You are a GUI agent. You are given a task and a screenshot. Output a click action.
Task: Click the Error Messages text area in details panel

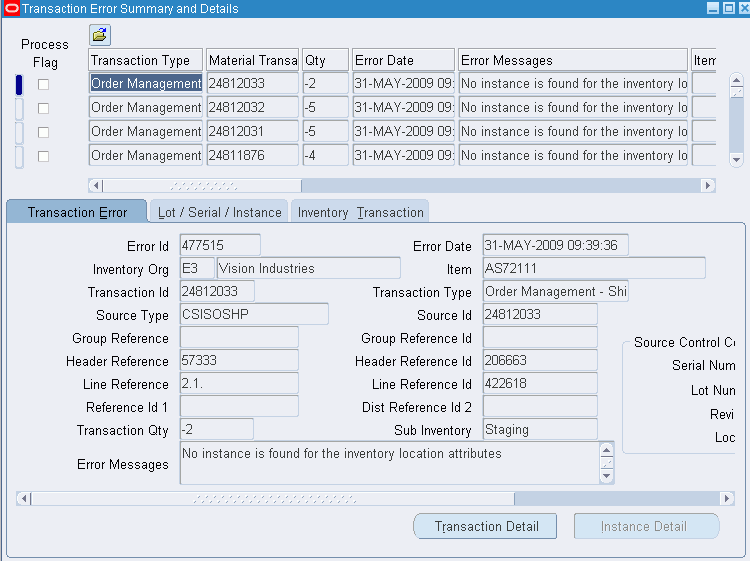click(389, 463)
